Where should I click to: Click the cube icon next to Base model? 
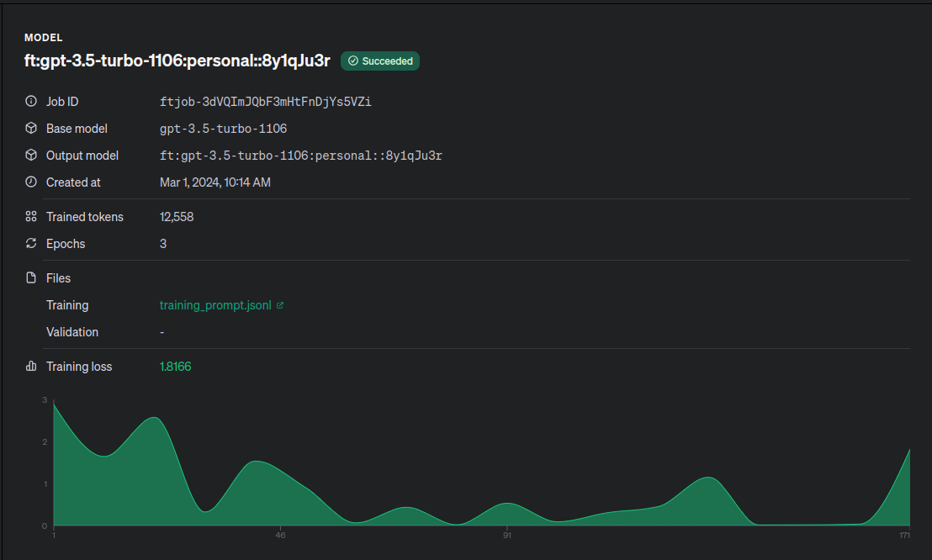(x=31, y=129)
